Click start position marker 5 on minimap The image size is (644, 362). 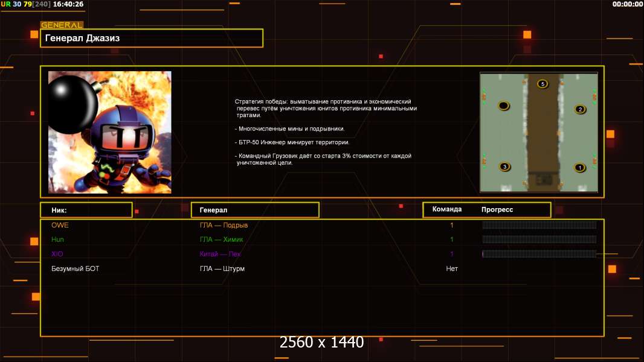click(x=543, y=84)
